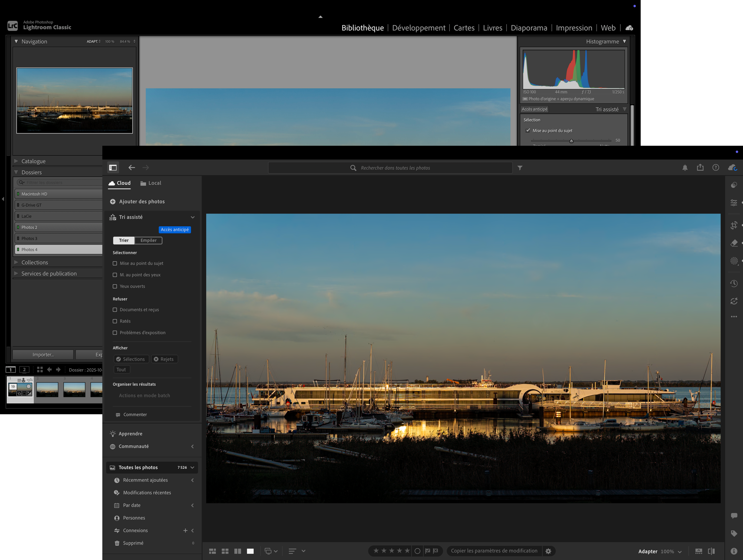The height and width of the screenshot is (560, 743).
Task: Open the Adapter zoom percentage dropdown
Action: click(x=679, y=551)
